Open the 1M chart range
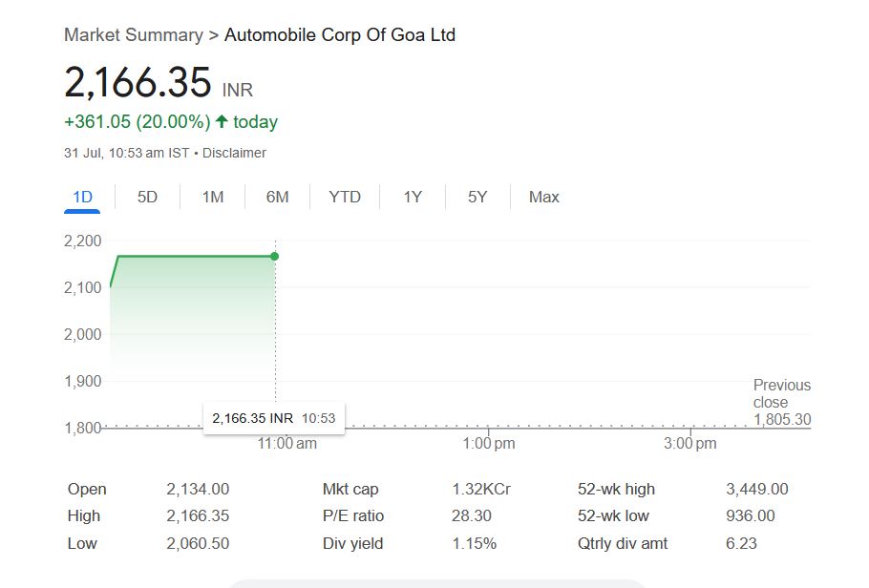 coord(212,198)
